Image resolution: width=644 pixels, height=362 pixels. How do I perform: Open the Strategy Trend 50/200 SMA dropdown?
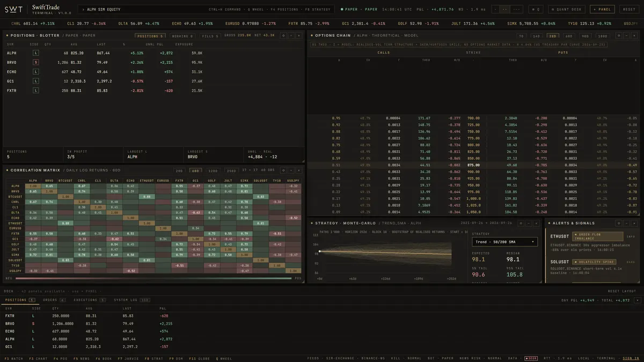504,242
